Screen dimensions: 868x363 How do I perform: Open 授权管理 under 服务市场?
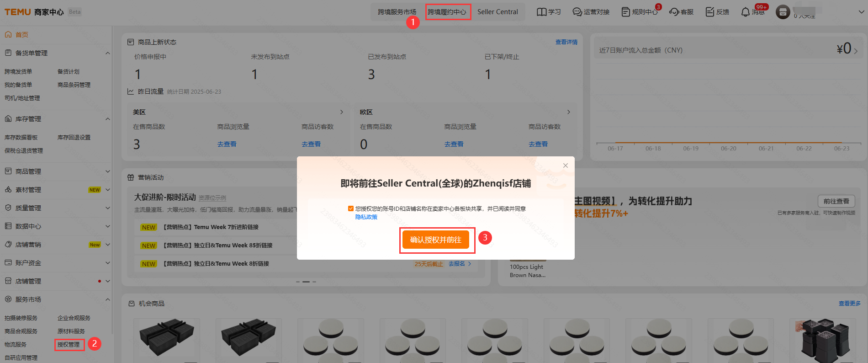[69, 345]
